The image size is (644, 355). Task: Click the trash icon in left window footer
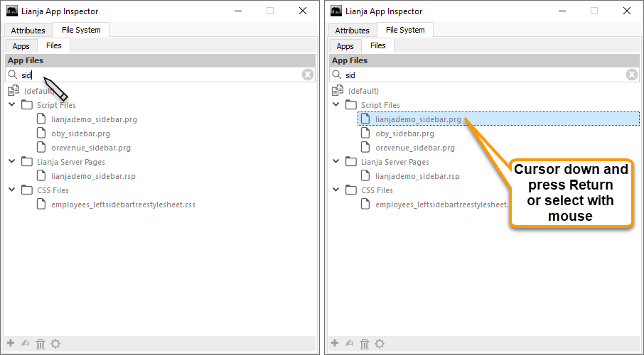(41, 344)
